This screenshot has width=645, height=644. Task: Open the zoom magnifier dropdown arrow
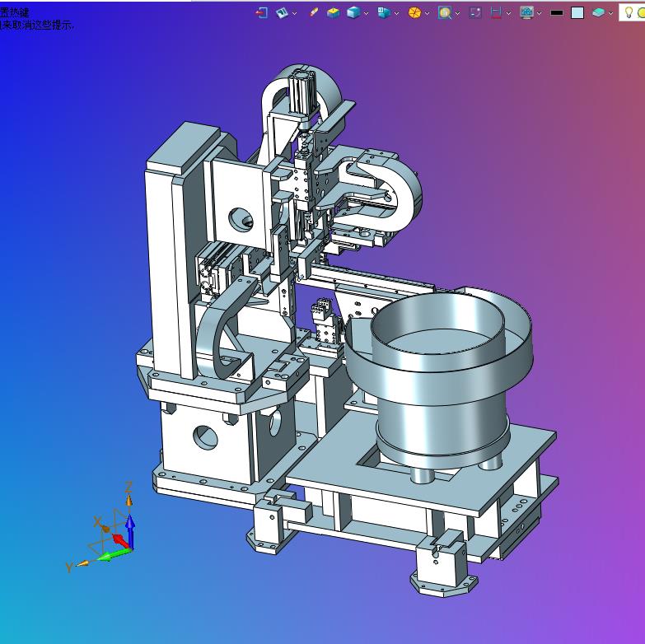pos(457,13)
